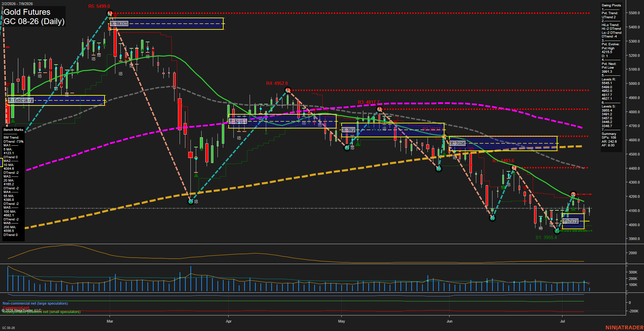This screenshot has width=644, height=331.
Task: Click the swing pivot high circle at R4
Action: pos(288,90)
